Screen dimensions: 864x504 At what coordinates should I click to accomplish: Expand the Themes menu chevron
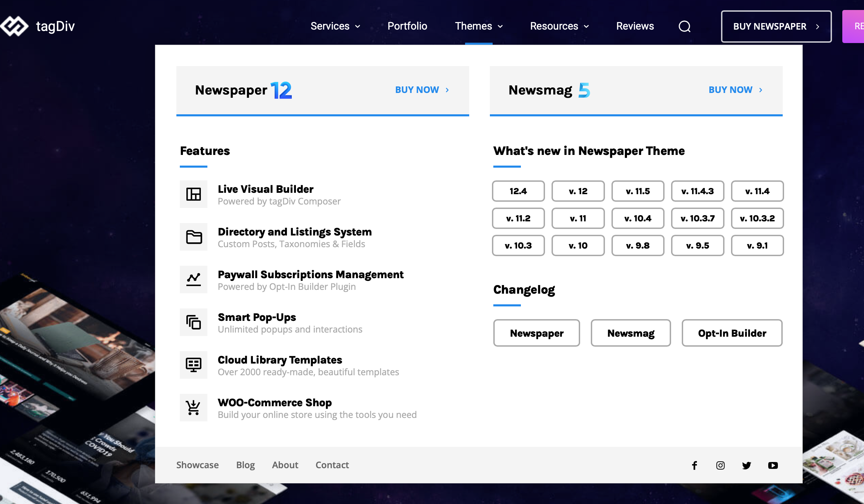pos(500,27)
